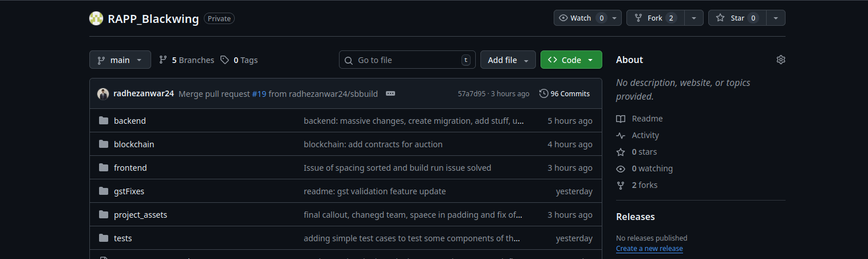This screenshot has height=259, width=868.
Task: Expand the Fork options arrow
Action: coord(693,18)
